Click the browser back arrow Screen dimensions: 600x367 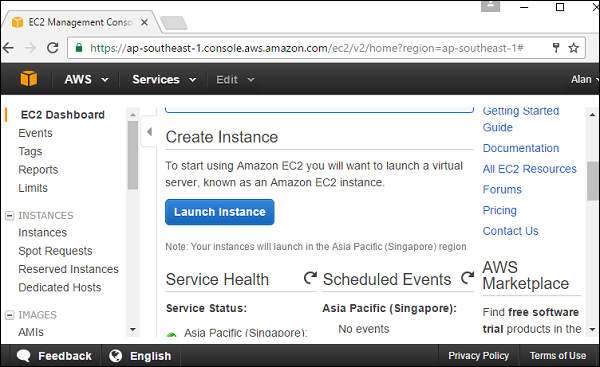pos(8,48)
